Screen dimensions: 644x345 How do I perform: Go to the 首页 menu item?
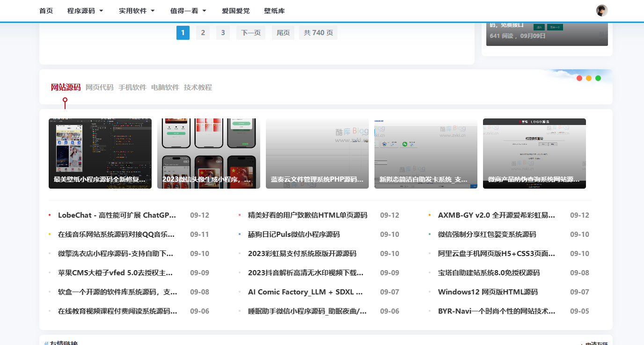pyautogui.click(x=46, y=10)
